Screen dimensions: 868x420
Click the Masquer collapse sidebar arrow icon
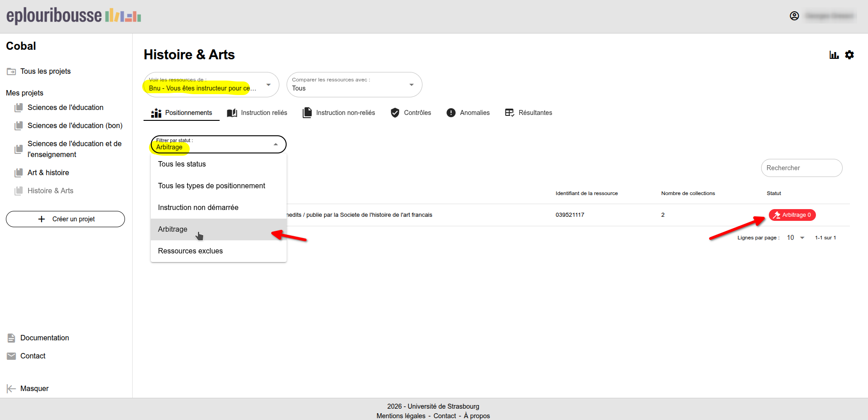click(x=11, y=388)
